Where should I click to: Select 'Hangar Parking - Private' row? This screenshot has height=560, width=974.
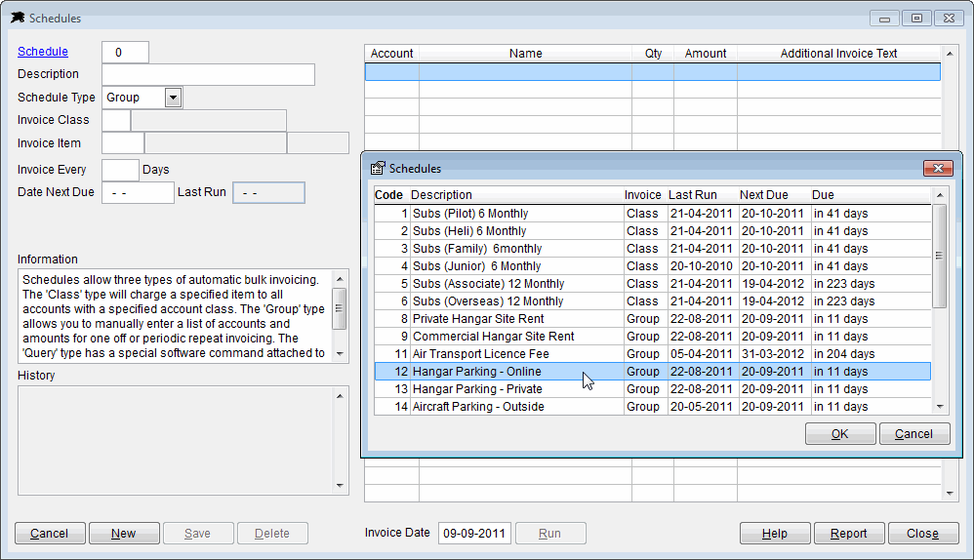(x=652, y=389)
